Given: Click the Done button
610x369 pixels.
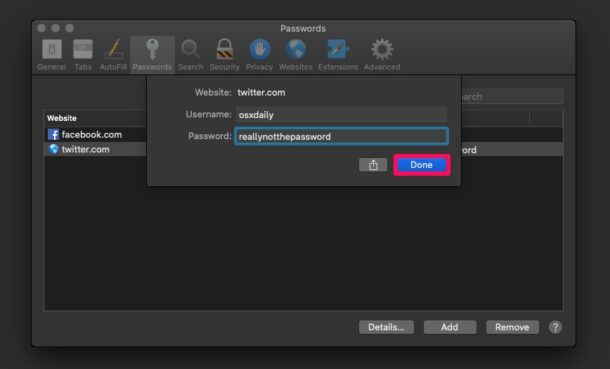Looking at the screenshot, I should click(422, 165).
